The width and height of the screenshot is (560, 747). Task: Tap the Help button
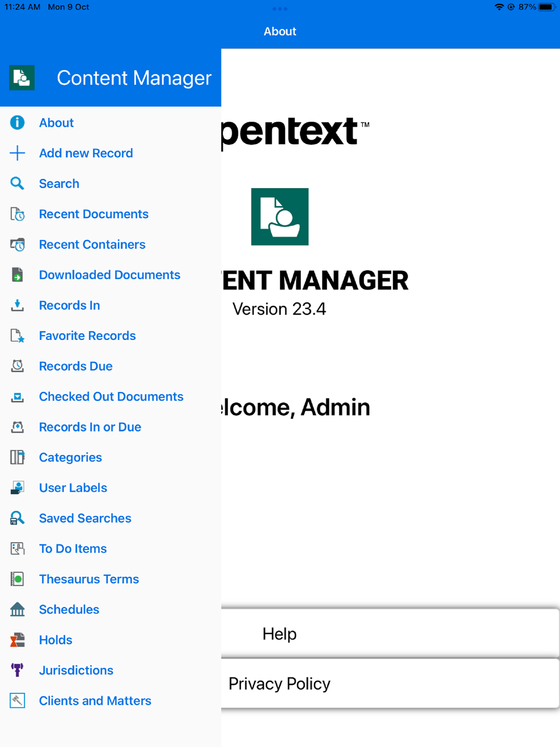(390, 634)
